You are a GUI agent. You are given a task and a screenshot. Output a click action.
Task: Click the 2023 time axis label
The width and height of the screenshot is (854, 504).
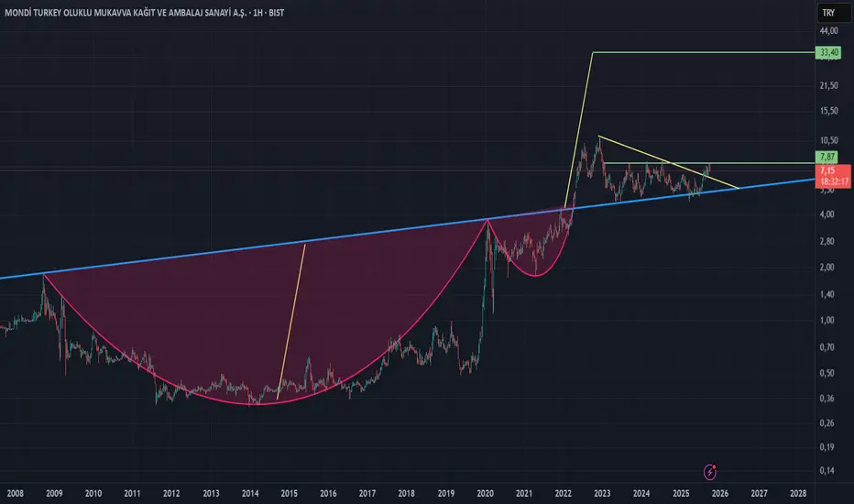(x=602, y=494)
